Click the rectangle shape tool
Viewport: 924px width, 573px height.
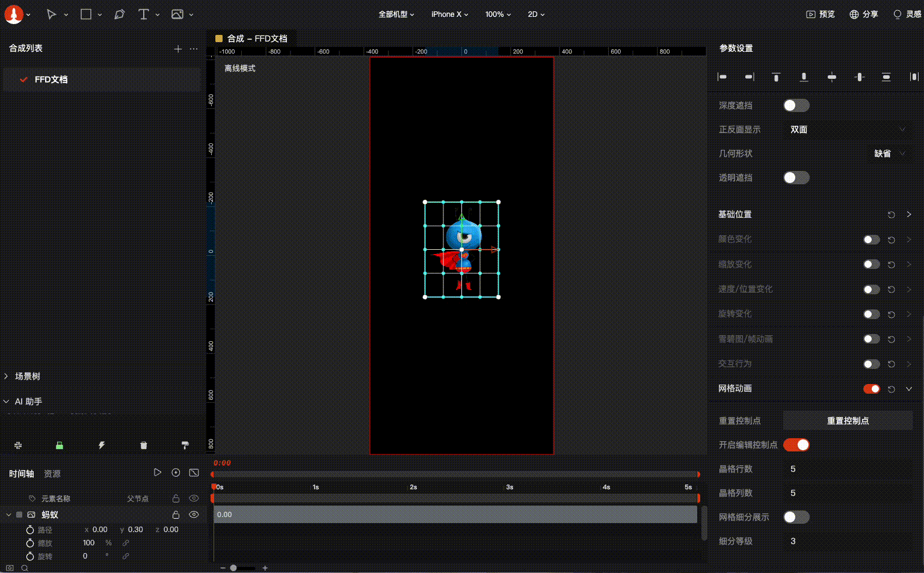86,14
